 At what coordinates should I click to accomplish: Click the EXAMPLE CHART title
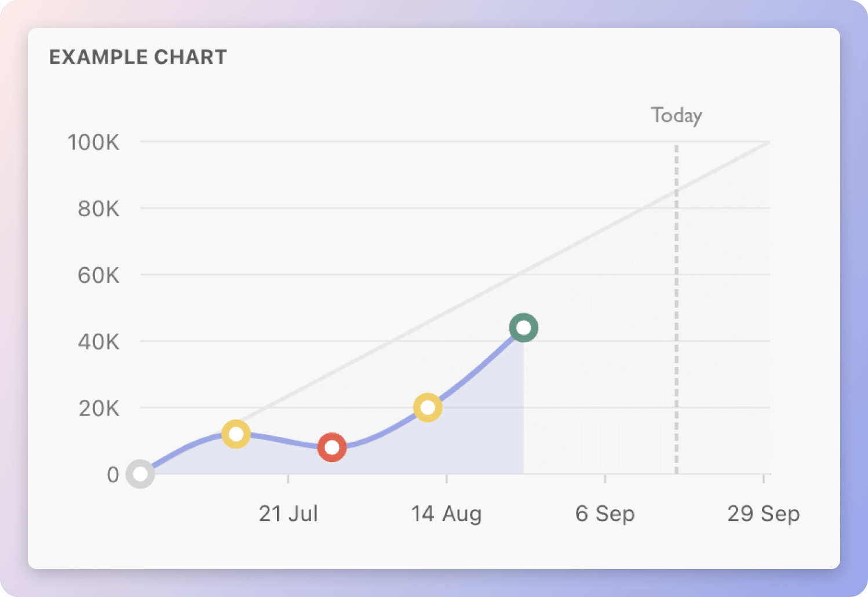pos(138,57)
